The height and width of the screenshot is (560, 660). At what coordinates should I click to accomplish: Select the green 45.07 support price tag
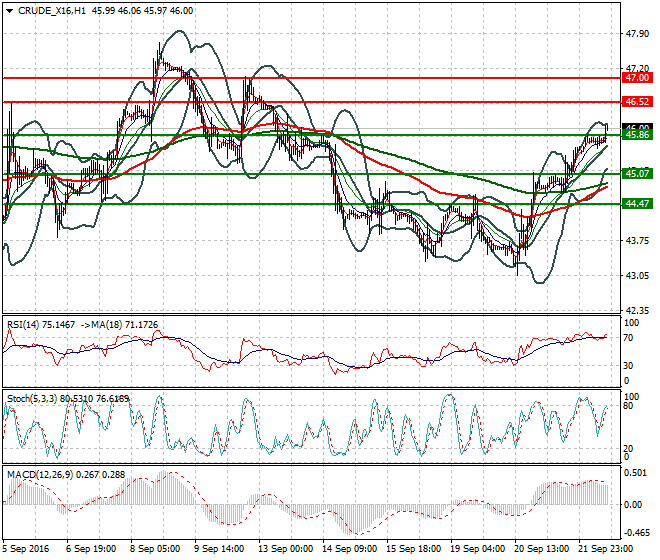(636, 174)
